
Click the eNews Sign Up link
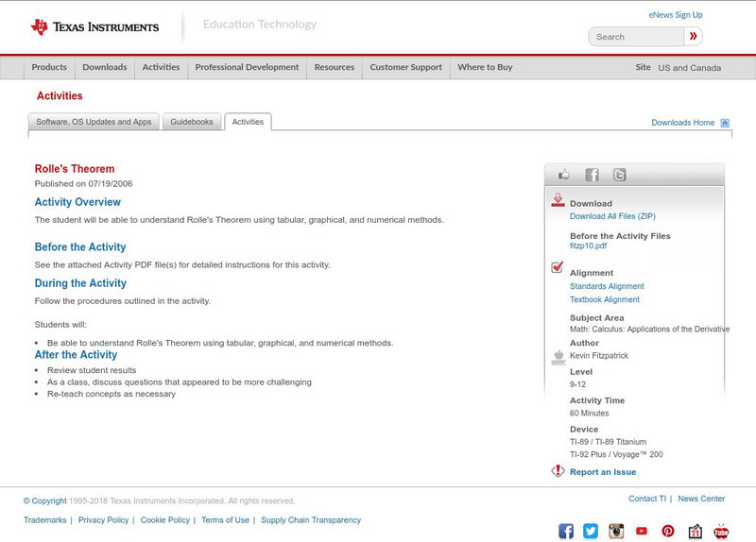click(x=676, y=15)
